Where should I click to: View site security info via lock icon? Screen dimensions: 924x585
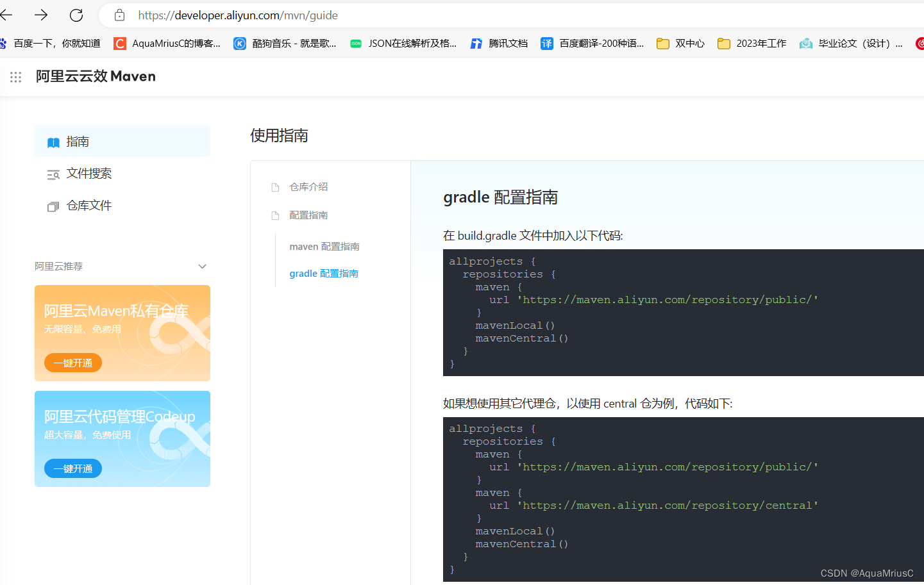(120, 15)
